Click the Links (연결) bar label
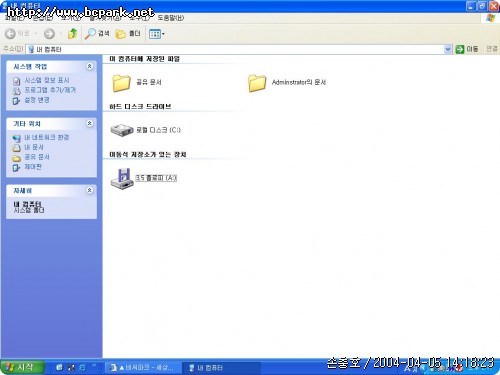The width and height of the screenshot is (500, 375). (x=491, y=49)
